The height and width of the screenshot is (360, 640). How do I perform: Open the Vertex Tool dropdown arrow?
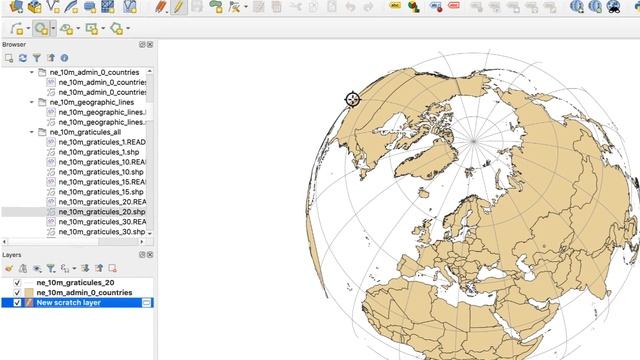click(x=246, y=7)
